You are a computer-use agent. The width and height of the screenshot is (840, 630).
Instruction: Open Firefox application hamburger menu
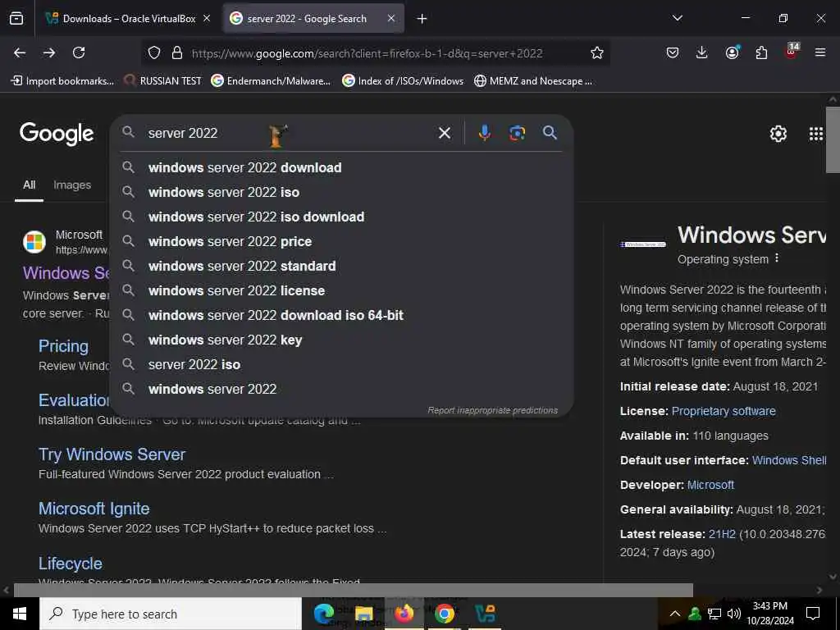coord(819,52)
